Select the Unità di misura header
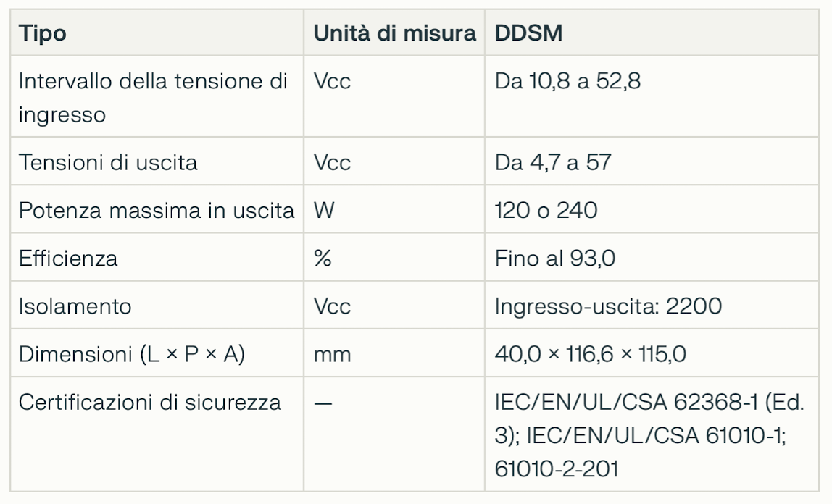 click(394, 33)
